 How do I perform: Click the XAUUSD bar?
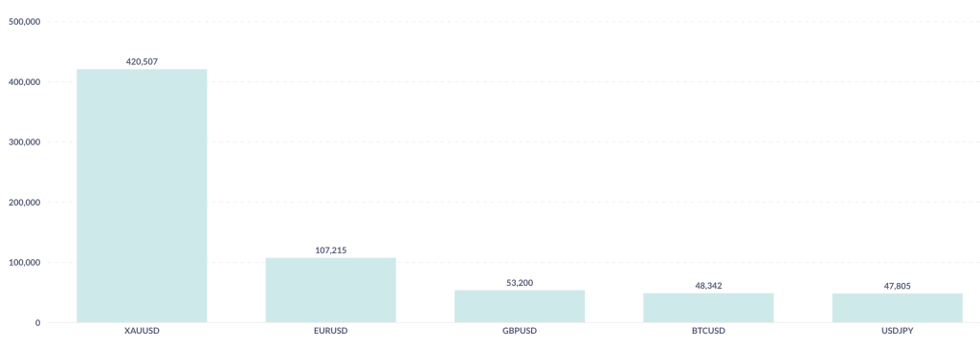pyautogui.click(x=142, y=196)
